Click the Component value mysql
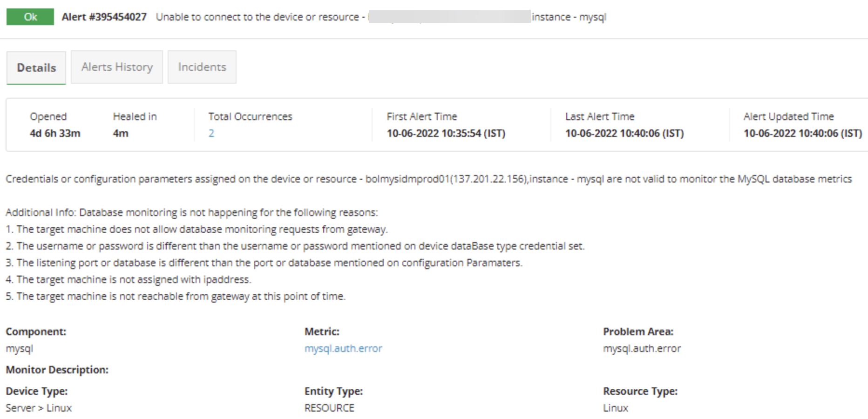Image resolution: width=868 pixels, height=419 pixels. (x=20, y=348)
